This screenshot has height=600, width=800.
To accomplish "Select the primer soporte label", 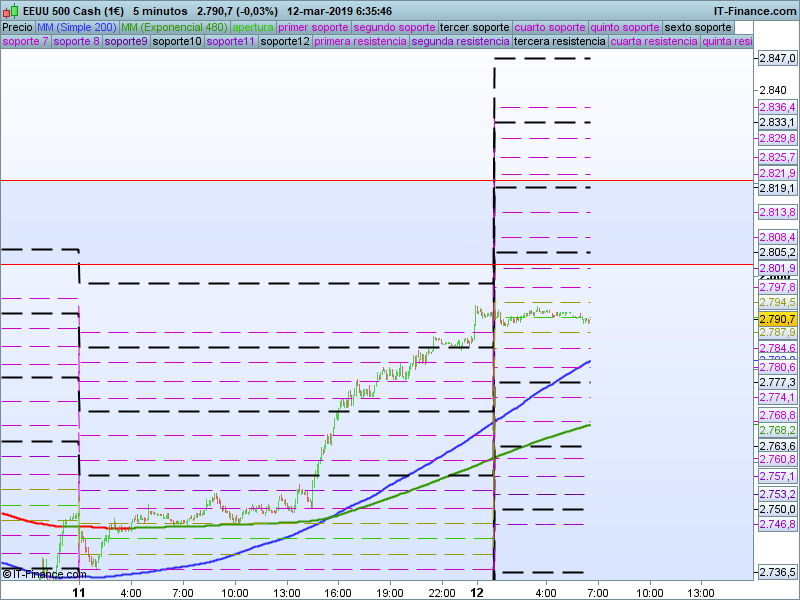I will [314, 27].
